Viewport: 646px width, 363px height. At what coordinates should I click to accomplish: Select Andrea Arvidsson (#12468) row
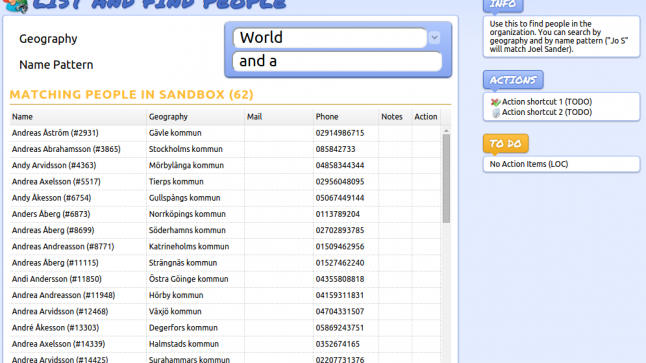point(225,311)
